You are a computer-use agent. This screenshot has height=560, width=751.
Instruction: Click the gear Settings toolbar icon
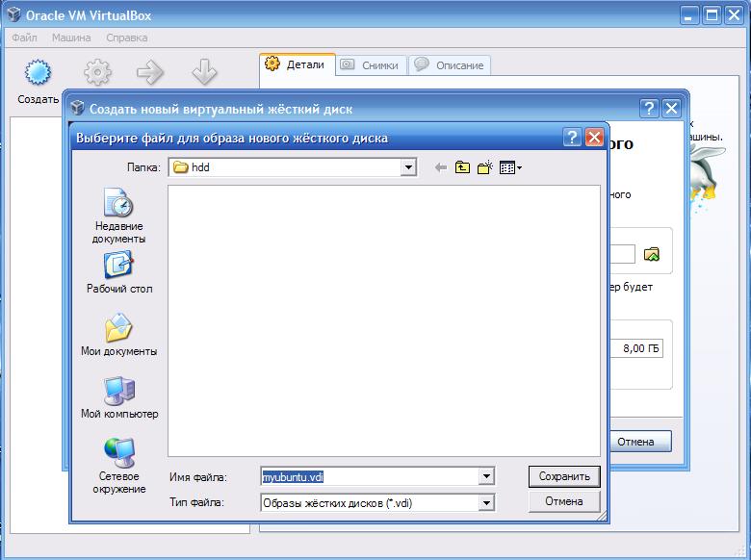[97, 73]
